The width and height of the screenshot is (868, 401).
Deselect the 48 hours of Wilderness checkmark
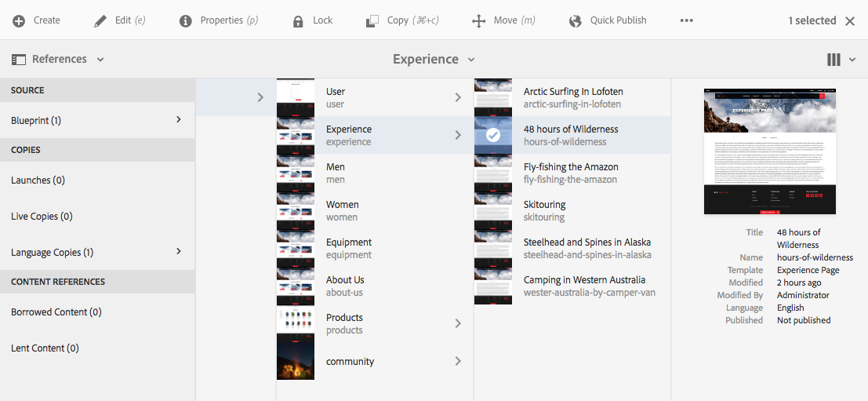[x=493, y=135]
